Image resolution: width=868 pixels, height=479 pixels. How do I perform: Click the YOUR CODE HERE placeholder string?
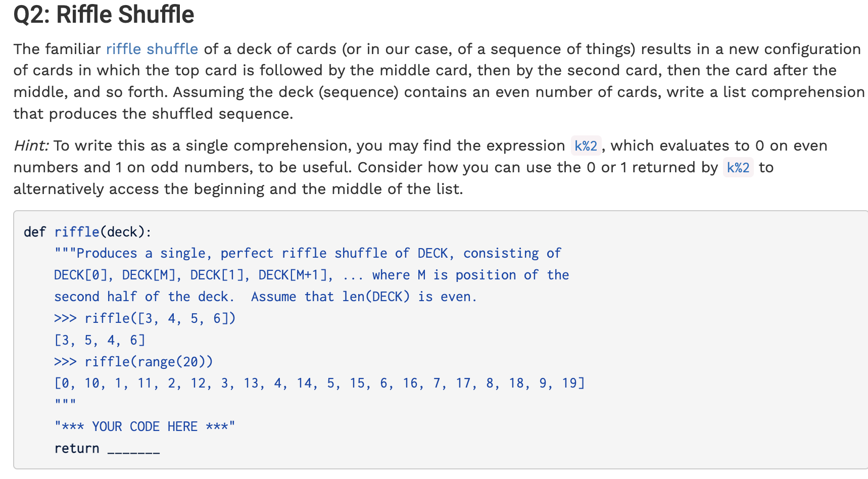[x=144, y=426]
